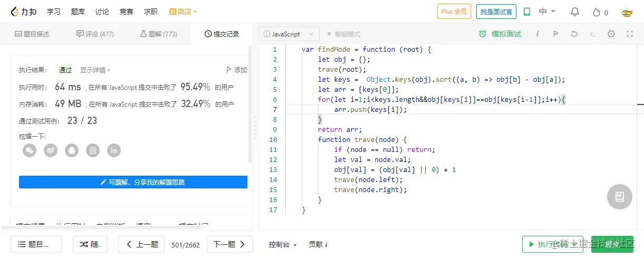Viewport: 644px width, 258px height.
Task: Open the JavaScript language dropdown
Action: click(x=289, y=34)
